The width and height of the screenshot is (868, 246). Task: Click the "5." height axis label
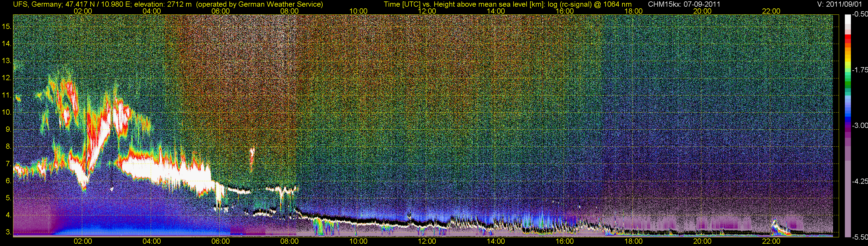[8, 198]
